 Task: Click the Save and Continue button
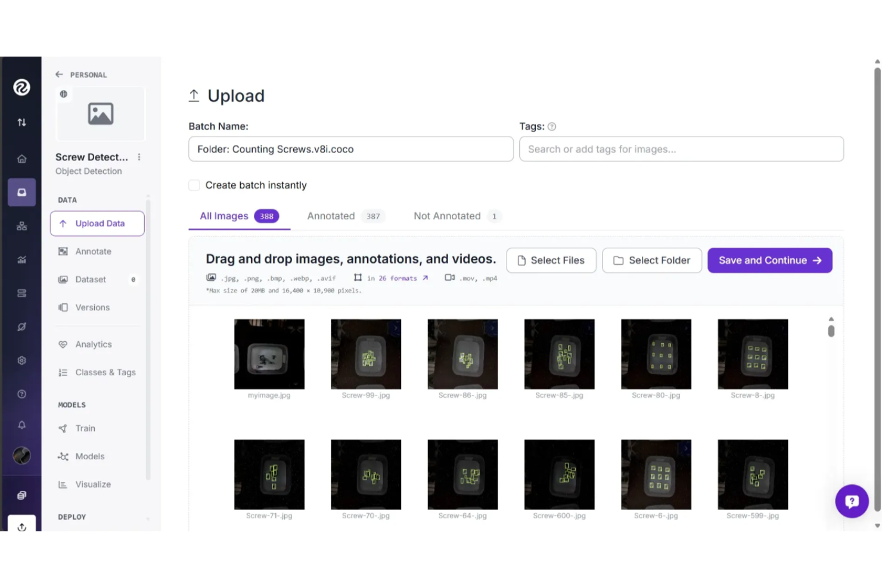[769, 260]
